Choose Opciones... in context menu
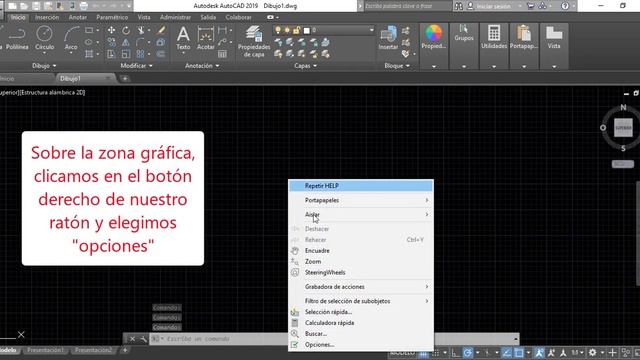640x360 pixels. [x=361, y=345]
